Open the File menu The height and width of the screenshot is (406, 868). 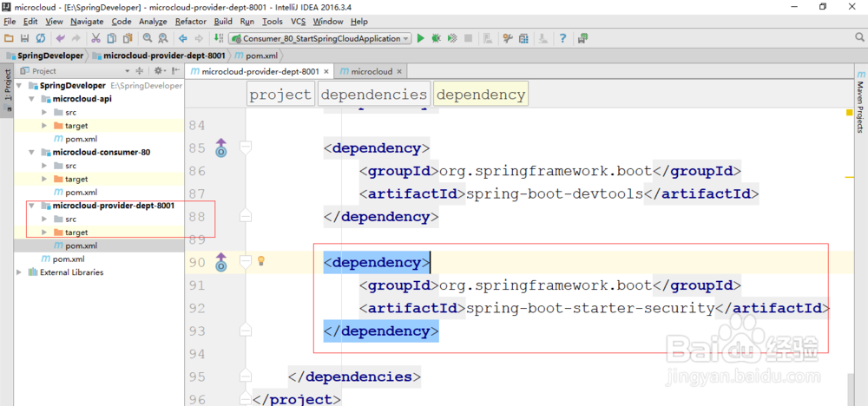pyautogui.click(x=10, y=22)
